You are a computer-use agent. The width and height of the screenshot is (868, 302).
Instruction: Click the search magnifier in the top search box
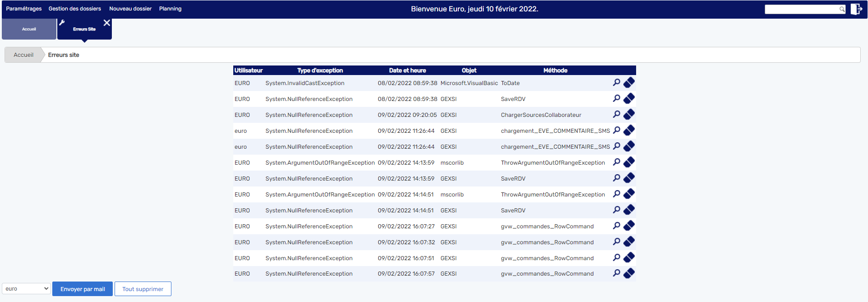point(842,10)
